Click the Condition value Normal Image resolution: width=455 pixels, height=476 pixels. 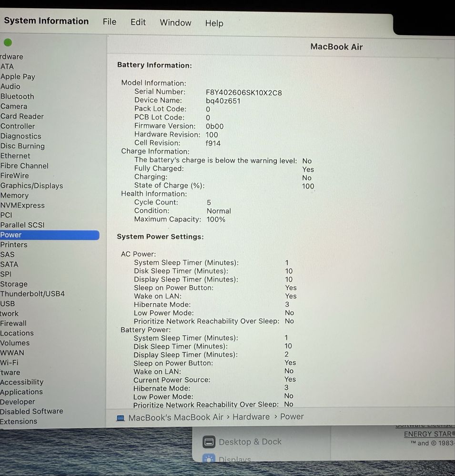(x=219, y=211)
